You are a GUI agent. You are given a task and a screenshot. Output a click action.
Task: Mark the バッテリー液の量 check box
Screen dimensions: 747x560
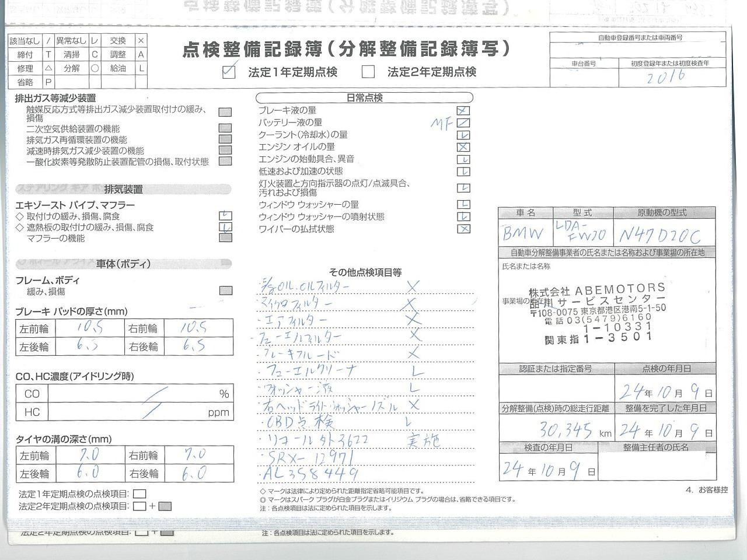[463, 123]
